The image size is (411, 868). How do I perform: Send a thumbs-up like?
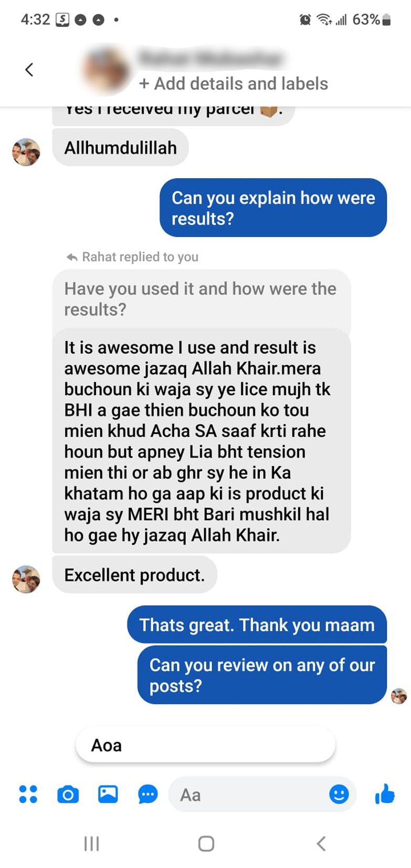(385, 794)
